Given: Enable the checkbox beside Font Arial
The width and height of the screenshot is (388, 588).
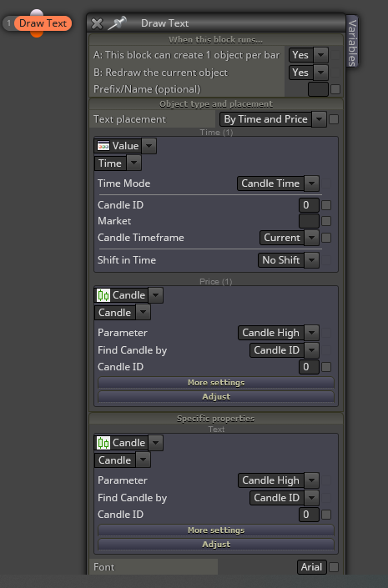Looking at the screenshot, I should (334, 567).
